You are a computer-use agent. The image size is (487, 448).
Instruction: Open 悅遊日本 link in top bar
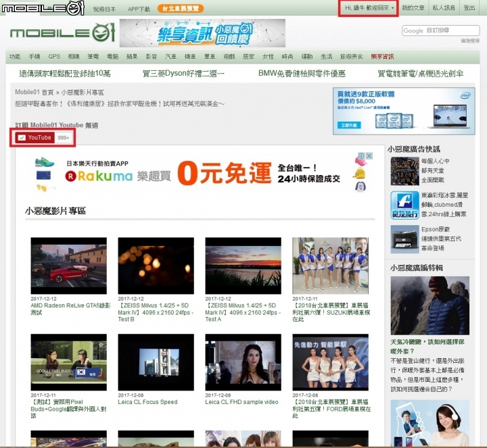[104, 9]
